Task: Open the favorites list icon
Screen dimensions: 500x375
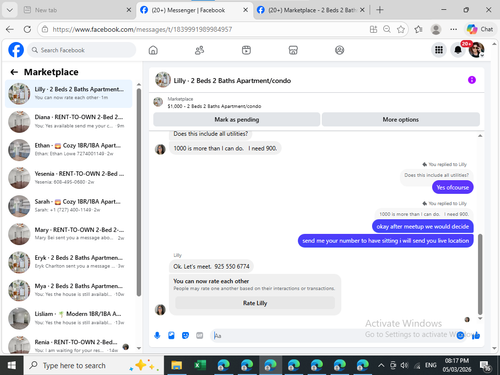Action: point(418,29)
